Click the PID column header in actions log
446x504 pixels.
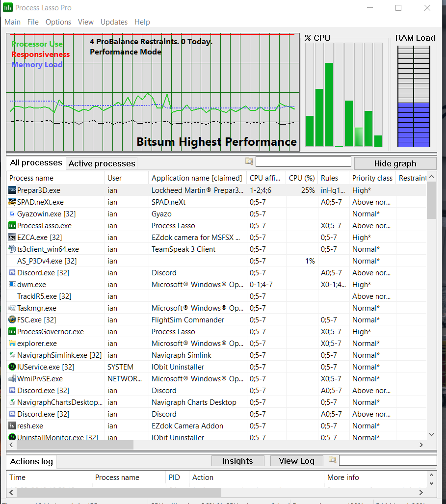coord(177,477)
